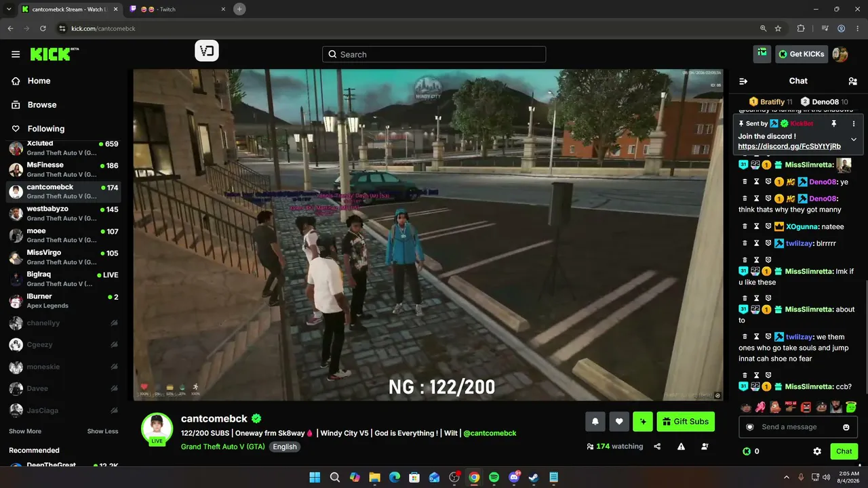Toggle follow heart button
Viewport: 868px width, 488px height.
click(x=619, y=422)
